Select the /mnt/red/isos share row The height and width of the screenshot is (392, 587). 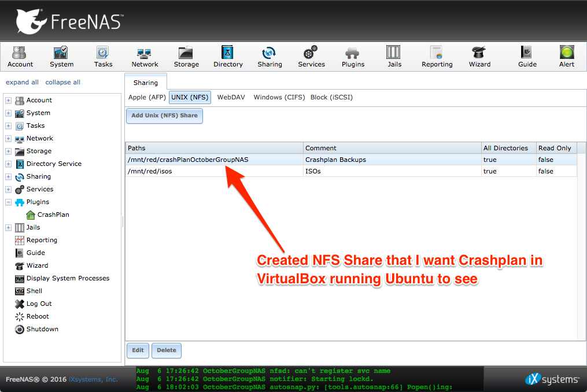click(x=351, y=171)
